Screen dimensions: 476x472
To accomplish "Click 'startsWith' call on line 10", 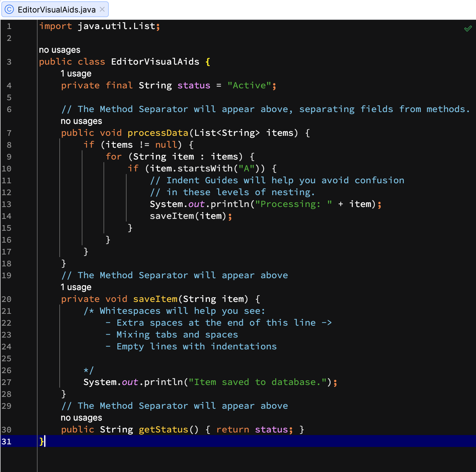I will (x=205, y=168).
